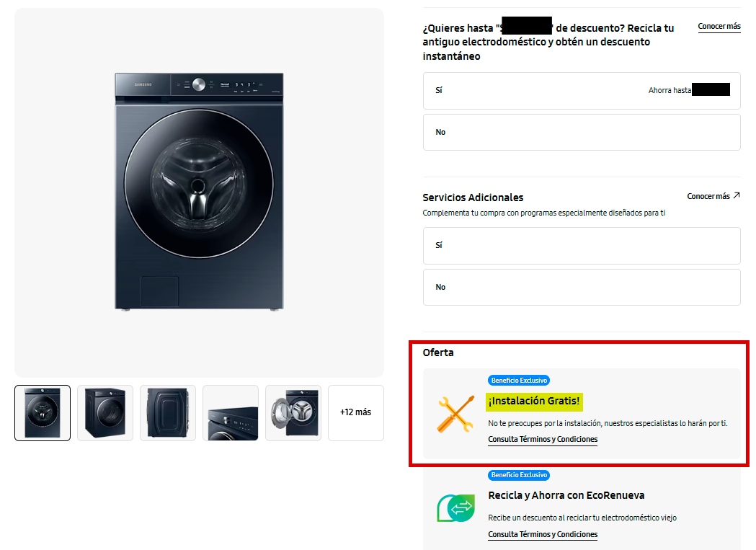Select the open-door washer thumbnail
This screenshot has width=756, height=550.
click(293, 413)
